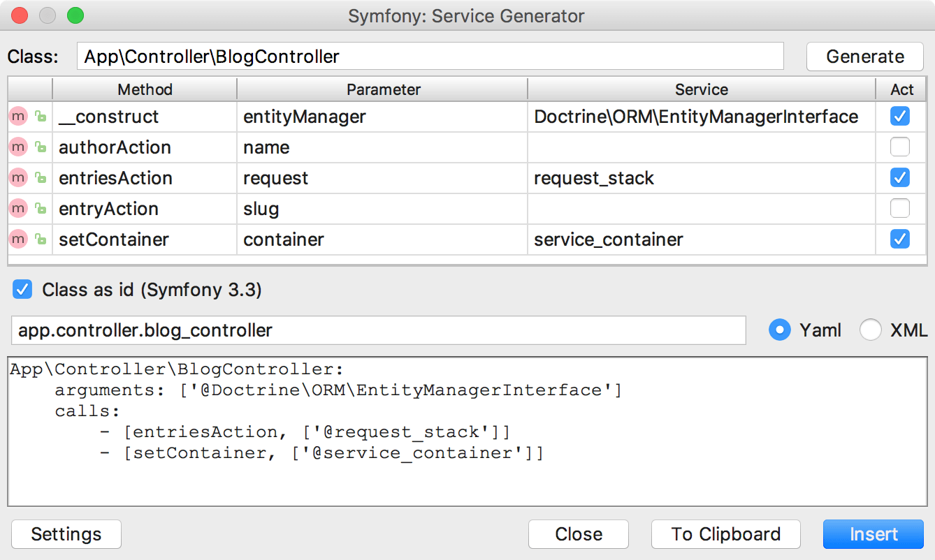Click the method icon beside setContainer
Image resolution: width=935 pixels, height=560 pixels.
[17, 239]
